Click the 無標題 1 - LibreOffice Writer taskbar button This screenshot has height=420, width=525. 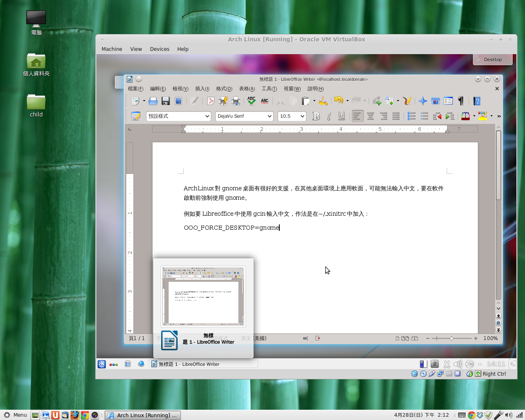coord(203,364)
